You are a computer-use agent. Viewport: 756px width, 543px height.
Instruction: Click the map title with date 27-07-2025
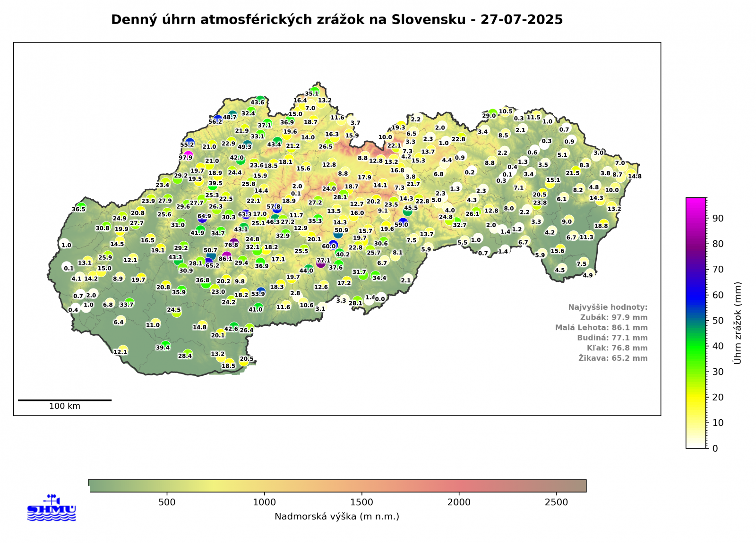pyautogui.click(x=336, y=19)
